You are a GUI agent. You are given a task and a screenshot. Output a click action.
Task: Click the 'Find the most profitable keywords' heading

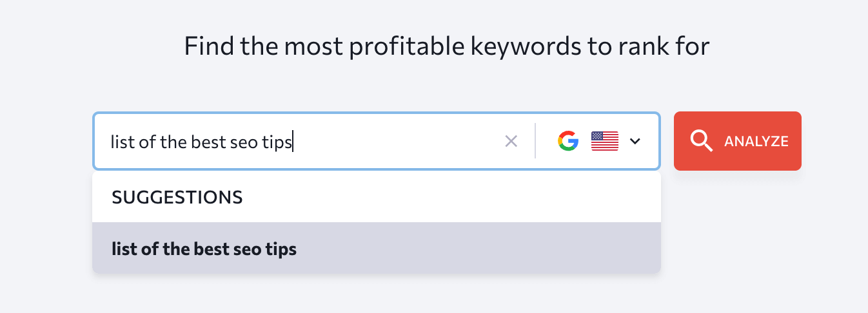[x=447, y=47]
